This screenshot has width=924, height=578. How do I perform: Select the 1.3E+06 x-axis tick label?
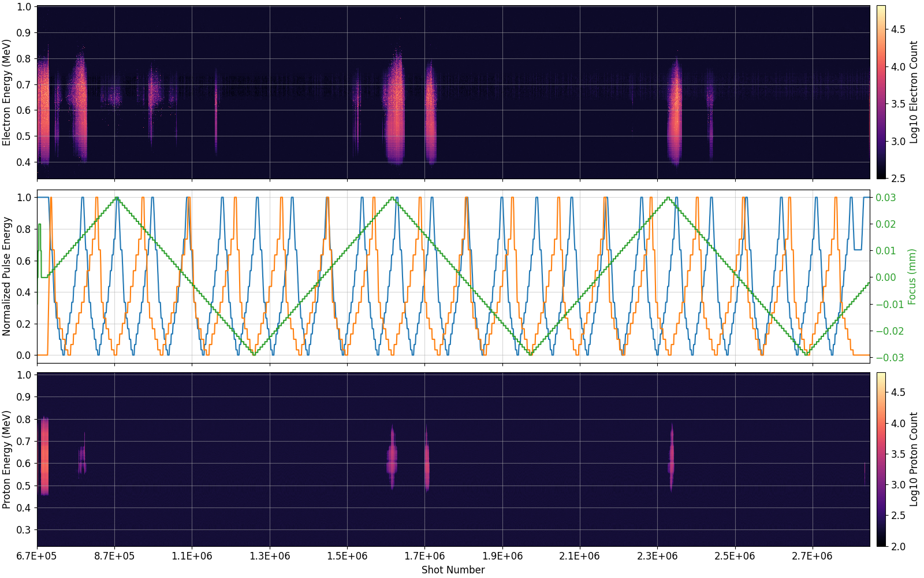click(270, 556)
